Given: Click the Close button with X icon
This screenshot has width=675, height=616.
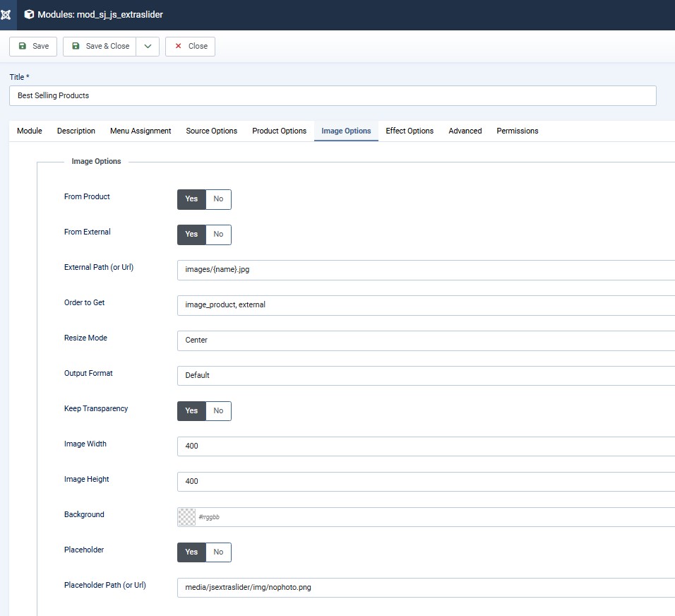Looking at the screenshot, I should click(190, 47).
